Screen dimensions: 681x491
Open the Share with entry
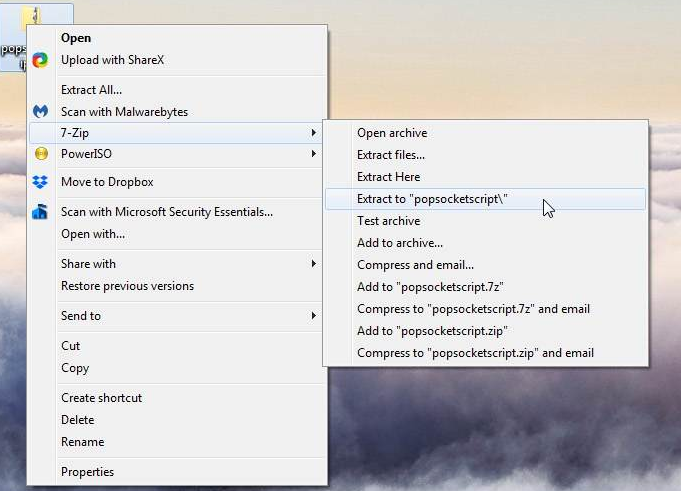(x=176, y=264)
